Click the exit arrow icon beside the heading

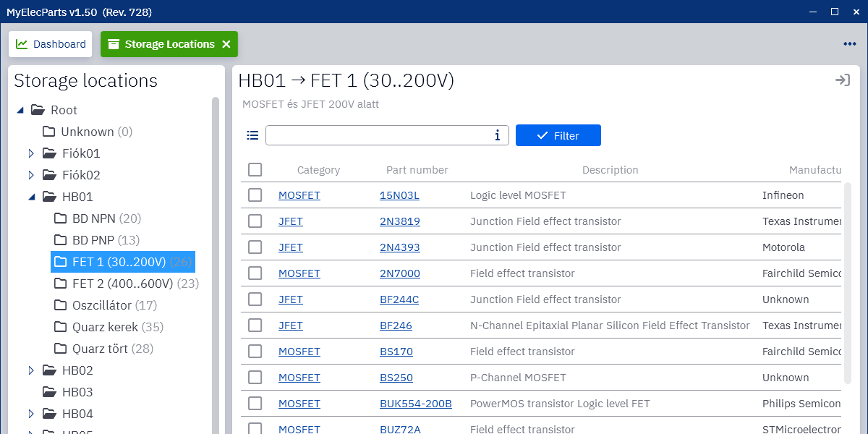pyautogui.click(x=842, y=80)
